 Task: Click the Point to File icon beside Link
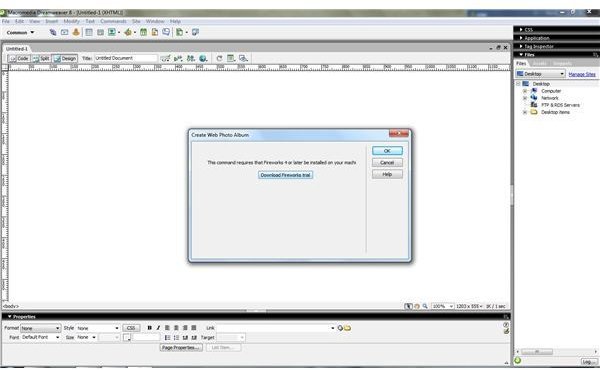[340, 328]
